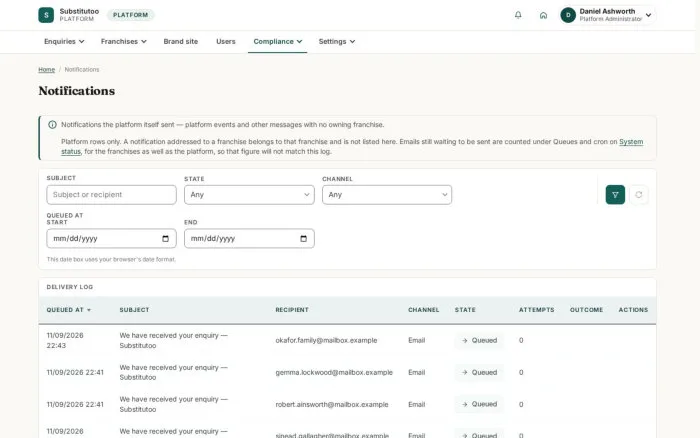Select okafor.family@mailbox.example recipient
This screenshot has width=700, height=438.
(326, 340)
